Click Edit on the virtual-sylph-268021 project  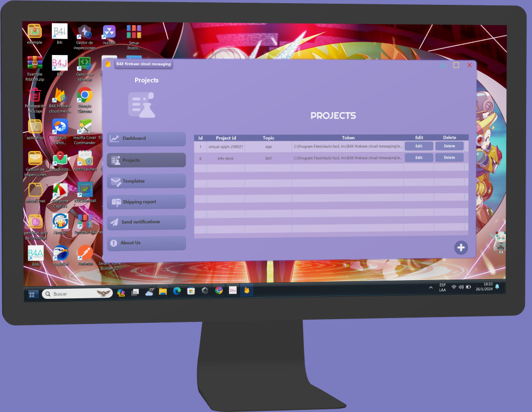pos(419,146)
